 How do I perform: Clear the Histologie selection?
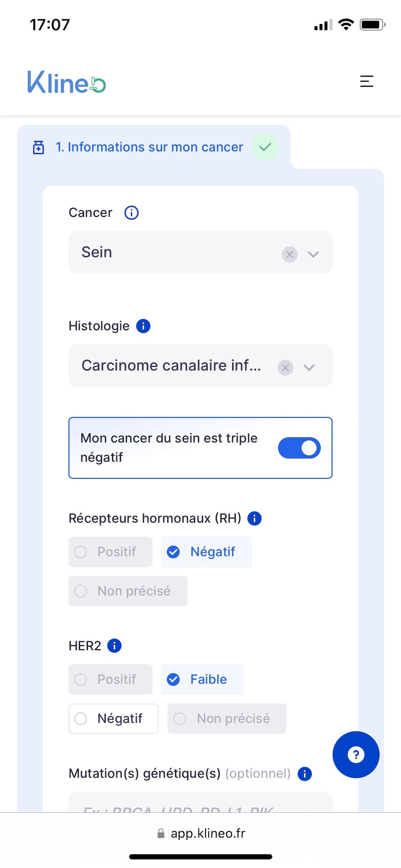coord(285,368)
